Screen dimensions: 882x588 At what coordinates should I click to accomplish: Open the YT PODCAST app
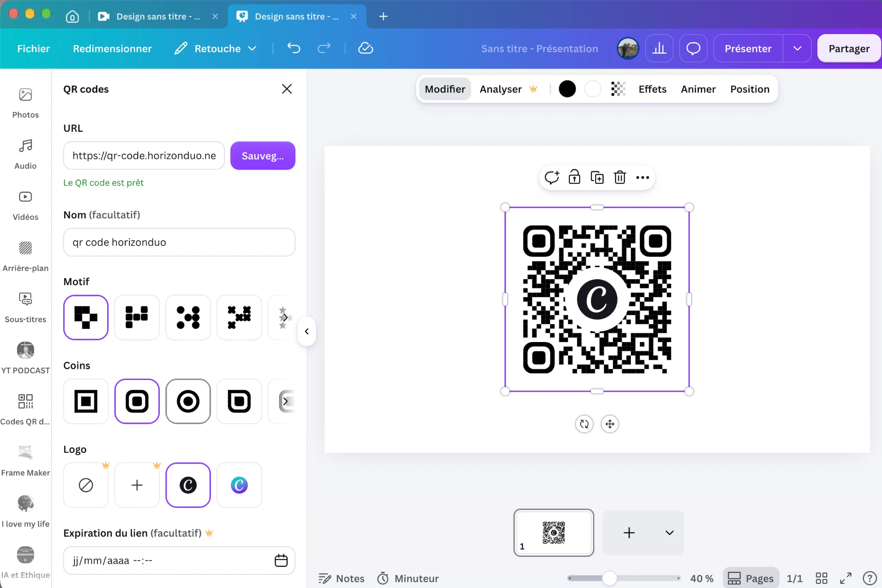point(25,358)
